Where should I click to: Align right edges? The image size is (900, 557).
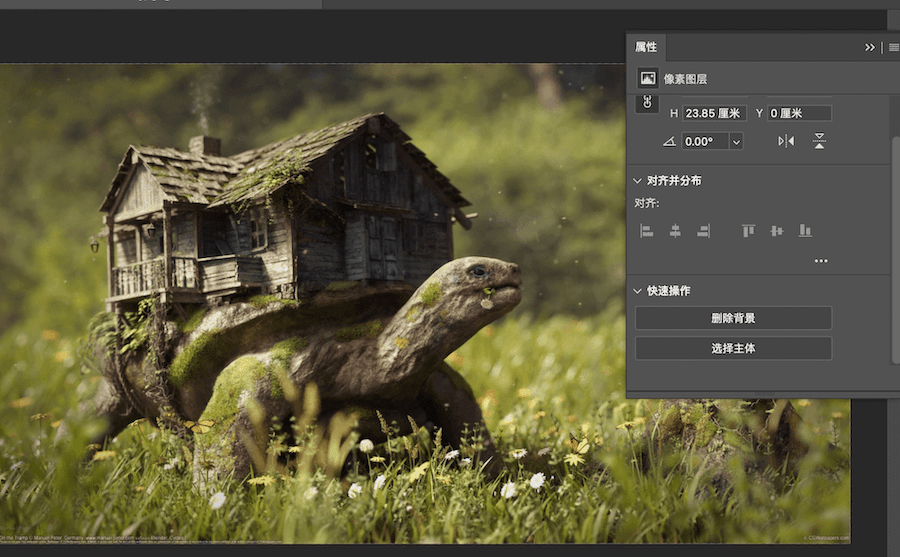704,231
